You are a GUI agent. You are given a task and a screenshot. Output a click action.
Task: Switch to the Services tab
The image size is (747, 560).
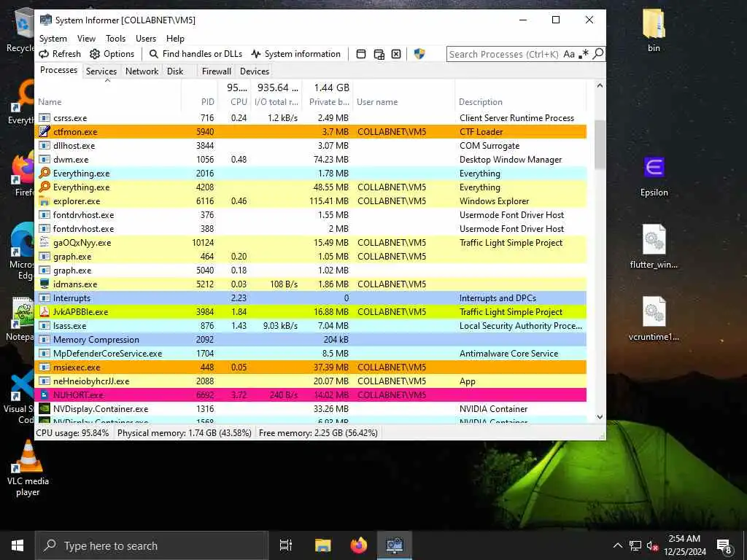coord(101,71)
